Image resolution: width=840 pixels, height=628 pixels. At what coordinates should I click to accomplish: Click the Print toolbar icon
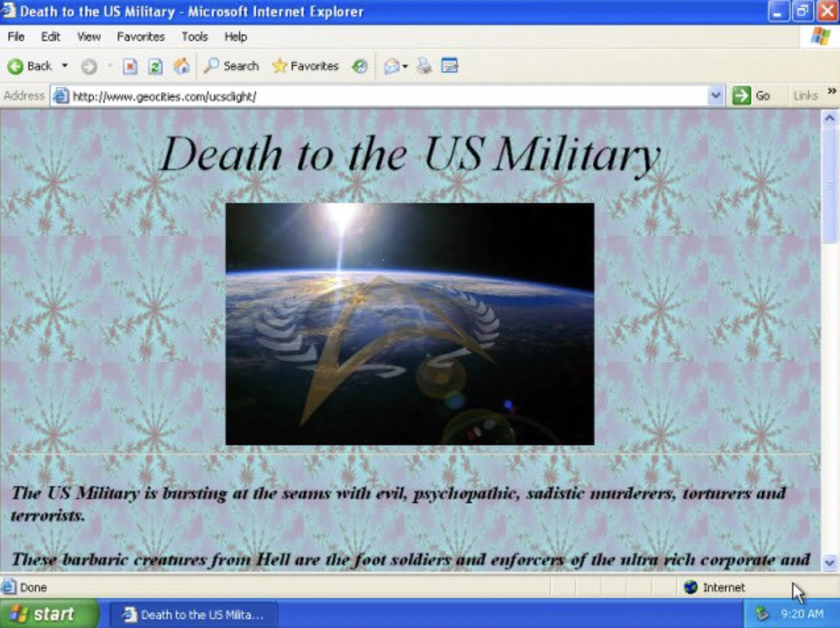424,66
